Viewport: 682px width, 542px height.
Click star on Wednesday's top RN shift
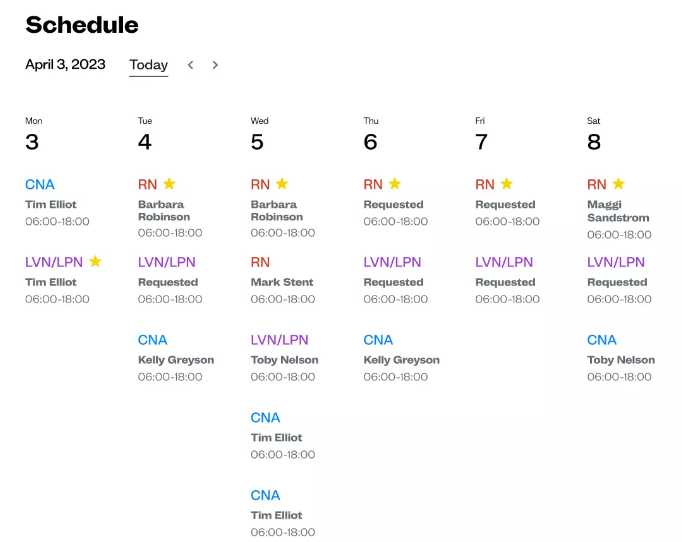[282, 183]
